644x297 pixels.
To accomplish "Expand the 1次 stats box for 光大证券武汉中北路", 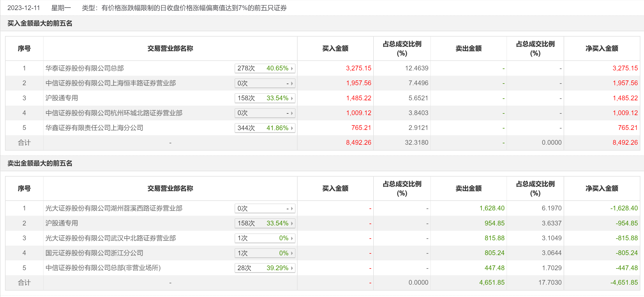I will click(x=265, y=238).
